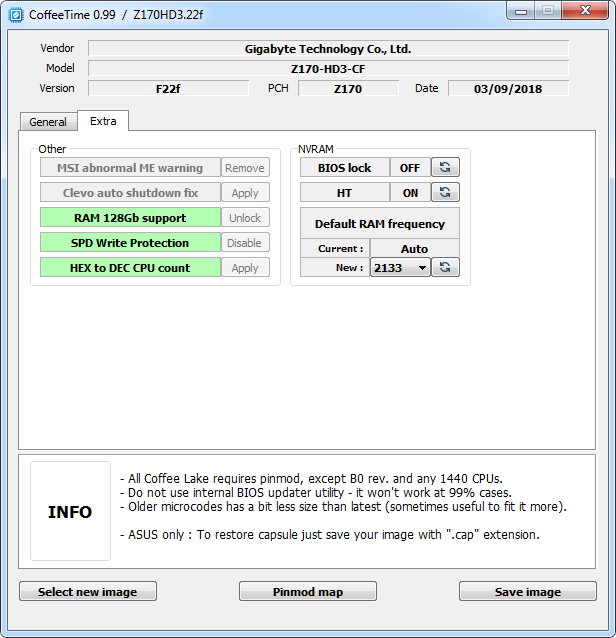Unlock RAM 128Gb support
Viewport: 616px width, 638px height.
[x=245, y=218]
